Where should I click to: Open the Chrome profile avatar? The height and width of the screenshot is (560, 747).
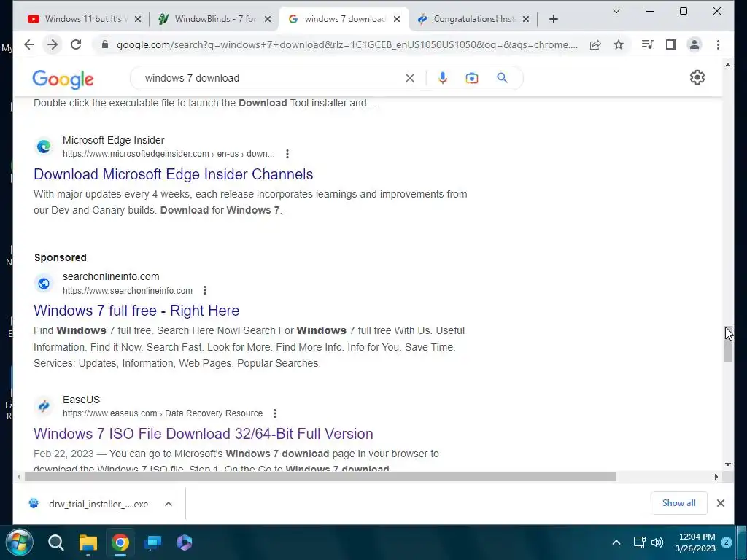tap(694, 44)
